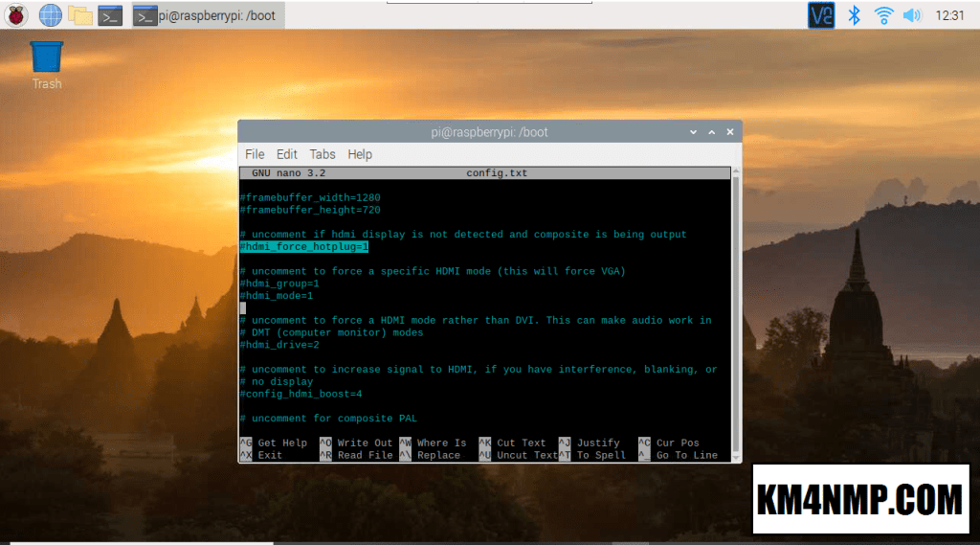Open the Help menu in terminal
Screen dimensions: 980x545
(360, 154)
